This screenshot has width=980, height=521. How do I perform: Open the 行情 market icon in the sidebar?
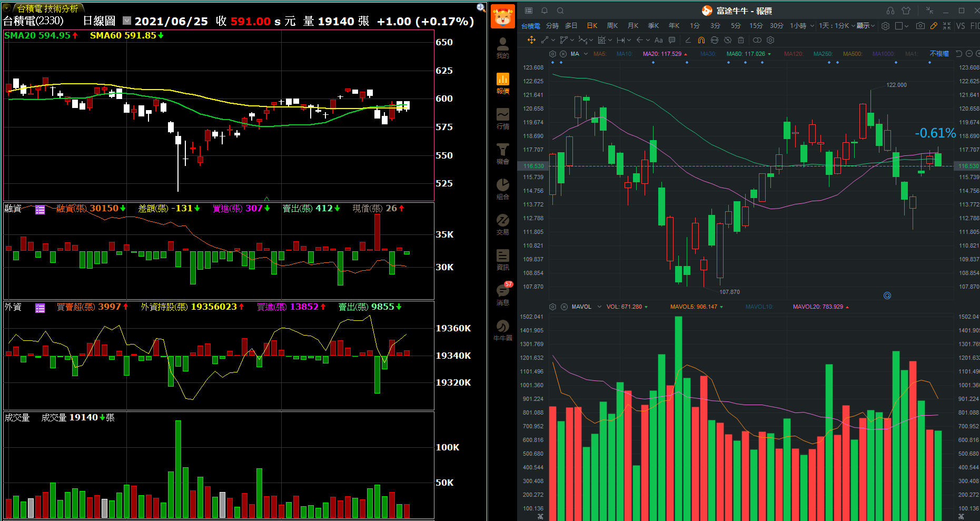click(503, 119)
